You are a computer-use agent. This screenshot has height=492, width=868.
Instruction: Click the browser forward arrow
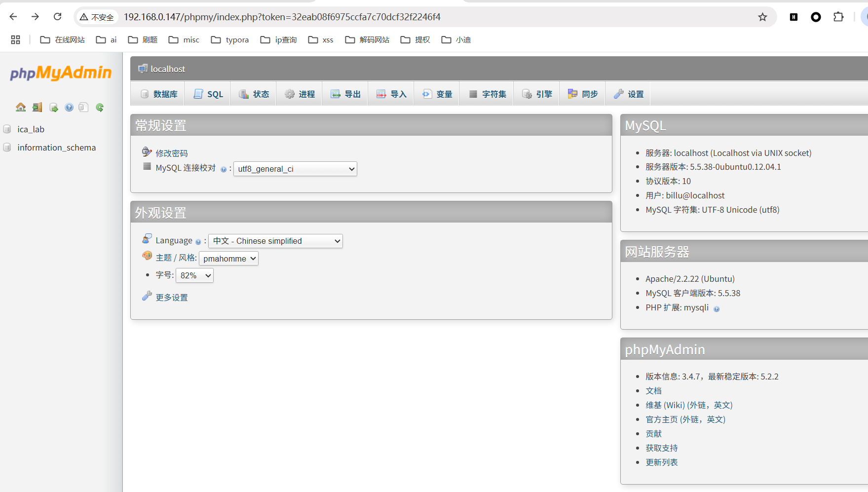click(35, 17)
